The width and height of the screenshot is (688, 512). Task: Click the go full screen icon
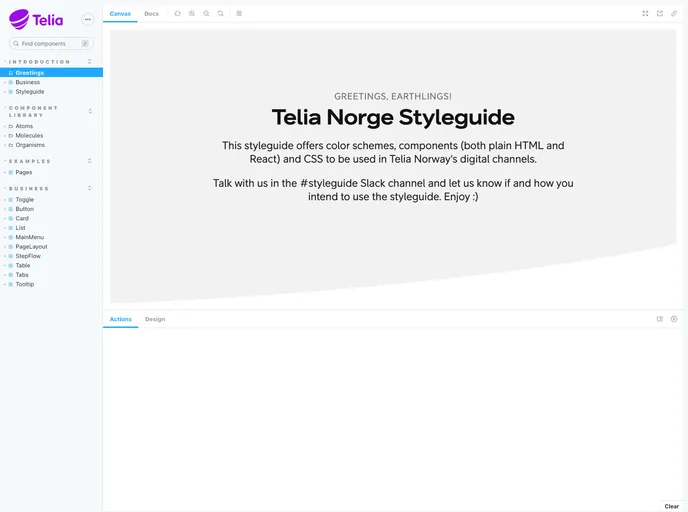point(645,14)
